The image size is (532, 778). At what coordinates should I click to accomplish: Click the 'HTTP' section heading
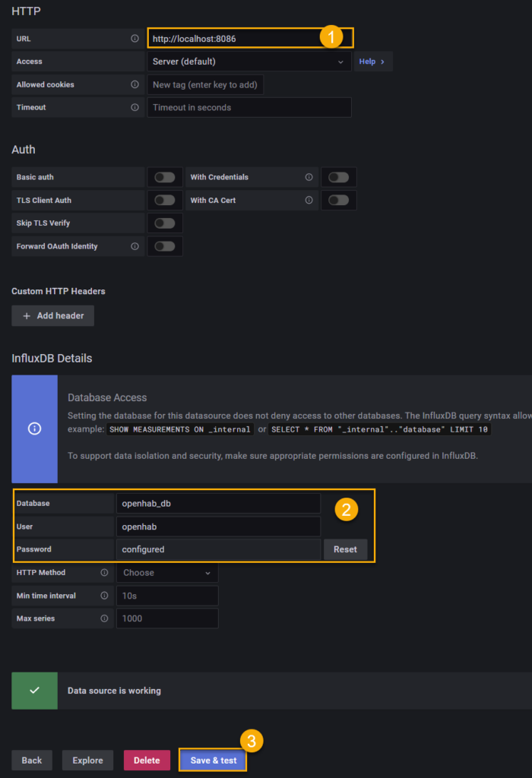tap(27, 11)
